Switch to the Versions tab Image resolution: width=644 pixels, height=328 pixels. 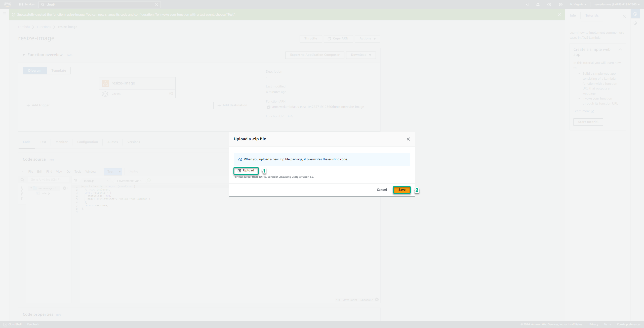click(x=134, y=142)
